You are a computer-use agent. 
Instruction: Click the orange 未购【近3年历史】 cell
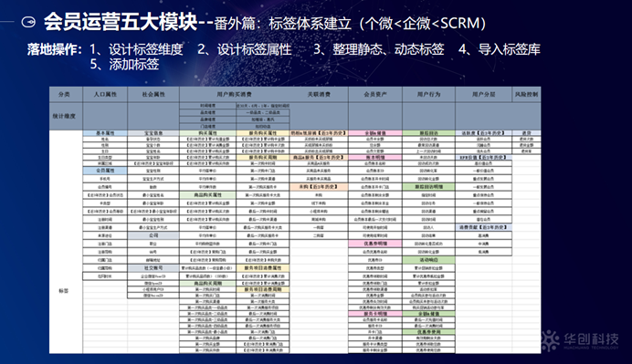coord(319,187)
